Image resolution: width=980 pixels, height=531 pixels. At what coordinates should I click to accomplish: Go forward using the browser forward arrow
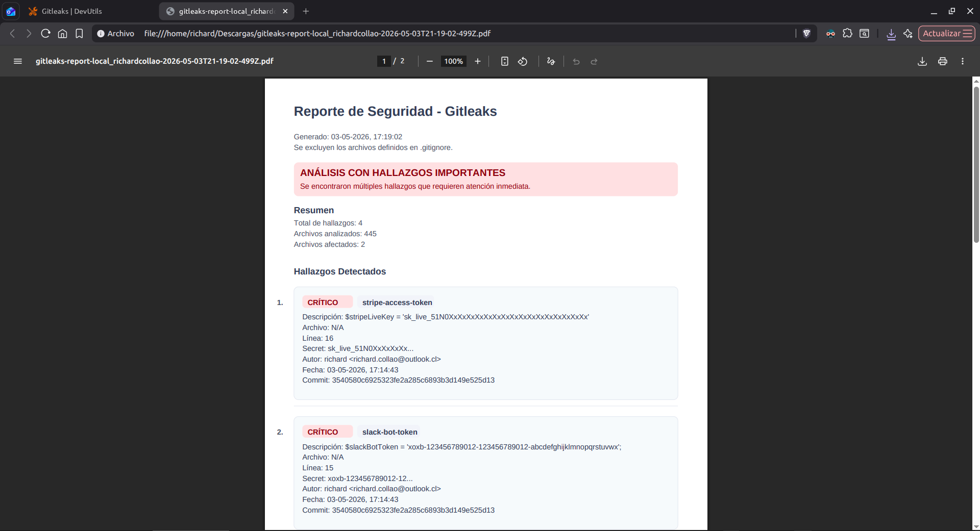pos(29,34)
